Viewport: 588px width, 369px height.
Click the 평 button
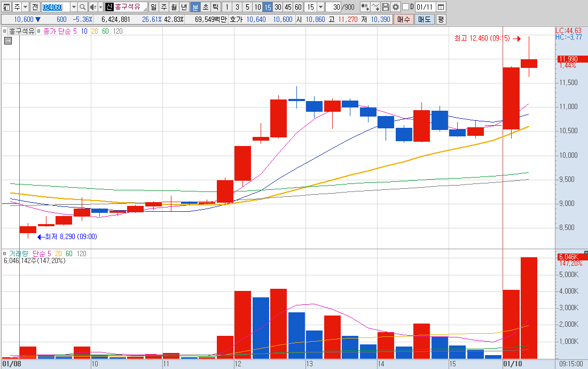click(x=441, y=19)
